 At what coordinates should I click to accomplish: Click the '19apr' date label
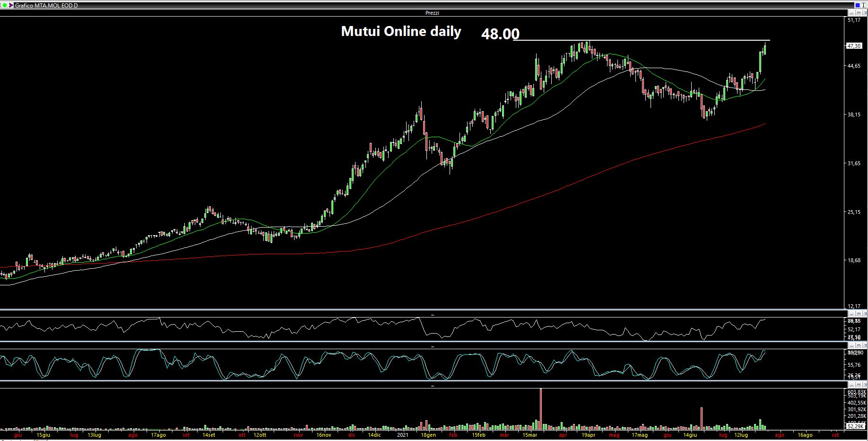coord(588,435)
